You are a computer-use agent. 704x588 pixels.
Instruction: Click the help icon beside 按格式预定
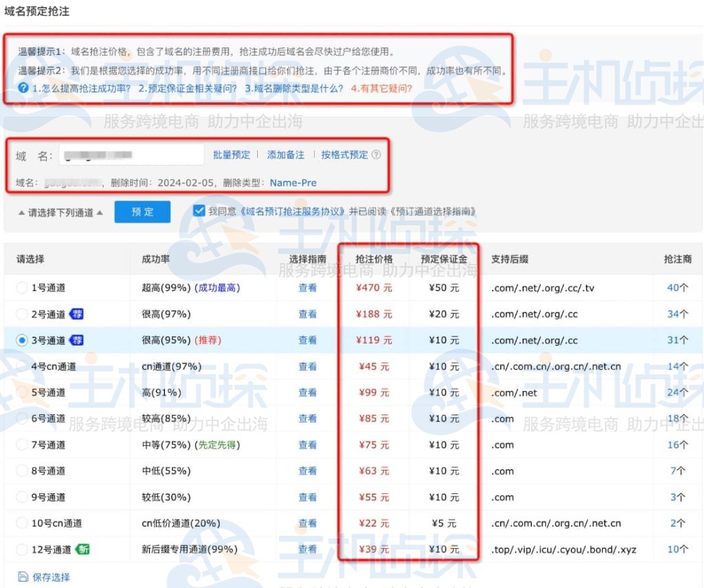376,155
